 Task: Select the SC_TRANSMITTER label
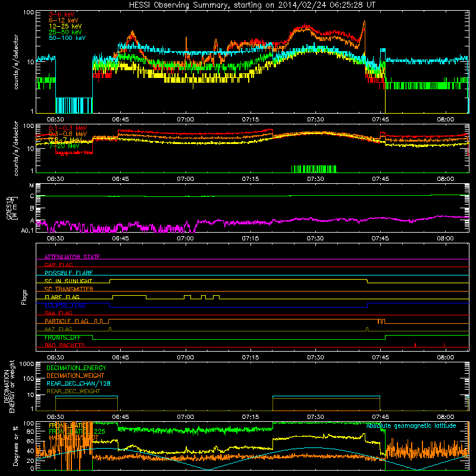click(x=68, y=289)
